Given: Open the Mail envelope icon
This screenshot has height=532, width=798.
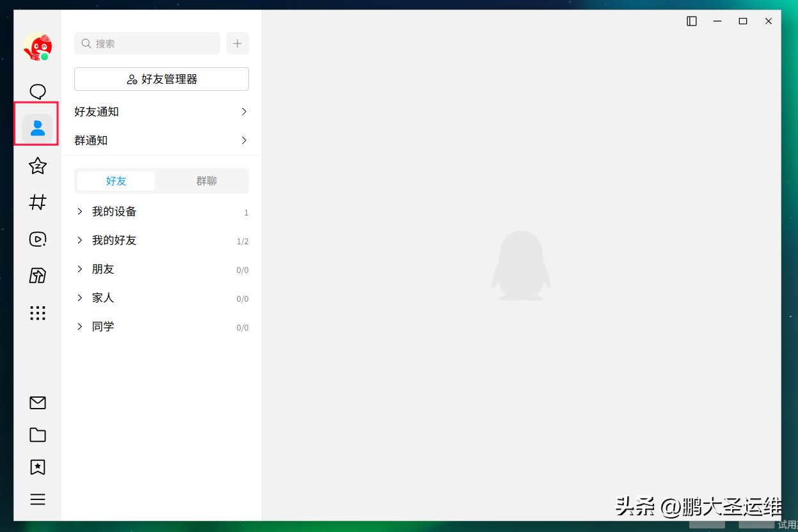Looking at the screenshot, I should 38,403.
